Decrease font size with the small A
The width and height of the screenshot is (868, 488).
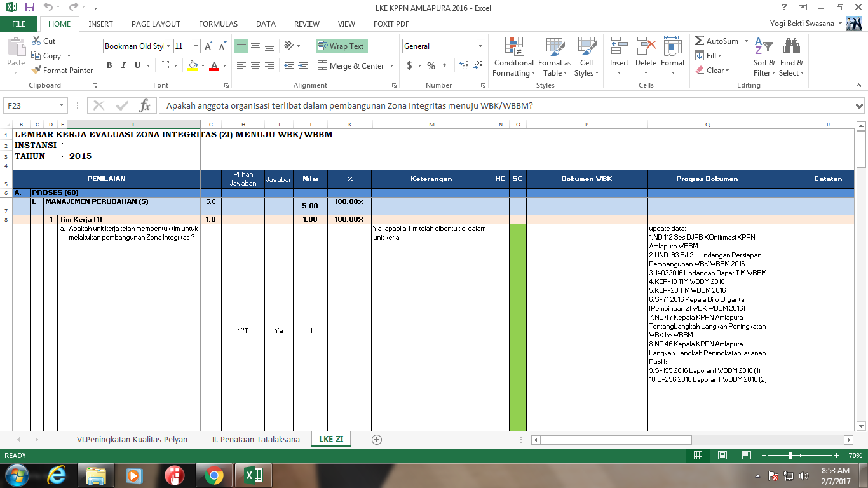point(222,46)
